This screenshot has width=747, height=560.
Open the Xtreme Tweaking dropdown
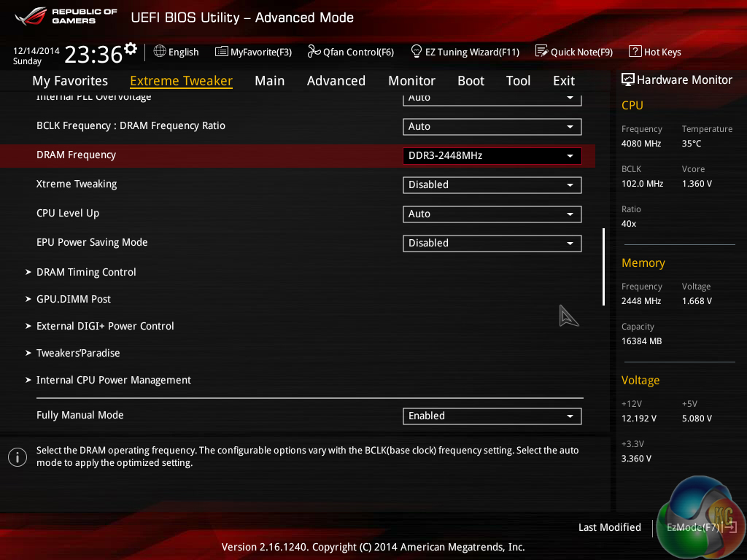(x=492, y=184)
